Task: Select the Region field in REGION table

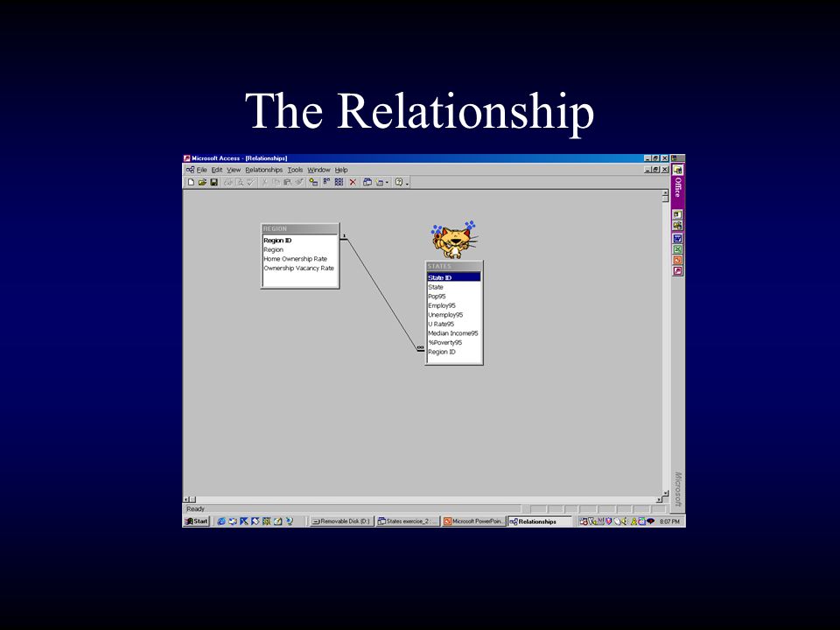Action: click(300, 249)
